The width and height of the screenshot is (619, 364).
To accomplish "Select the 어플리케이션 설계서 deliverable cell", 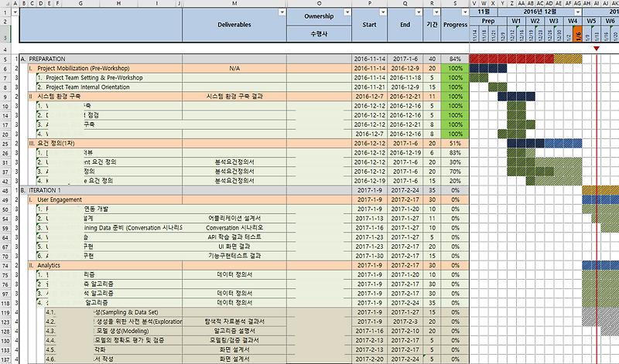I will click(x=234, y=219).
